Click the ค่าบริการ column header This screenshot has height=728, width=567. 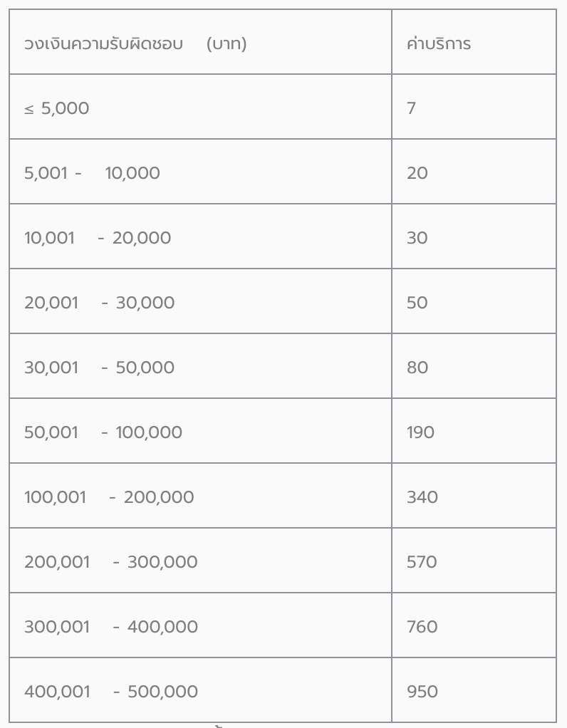(439, 43)
